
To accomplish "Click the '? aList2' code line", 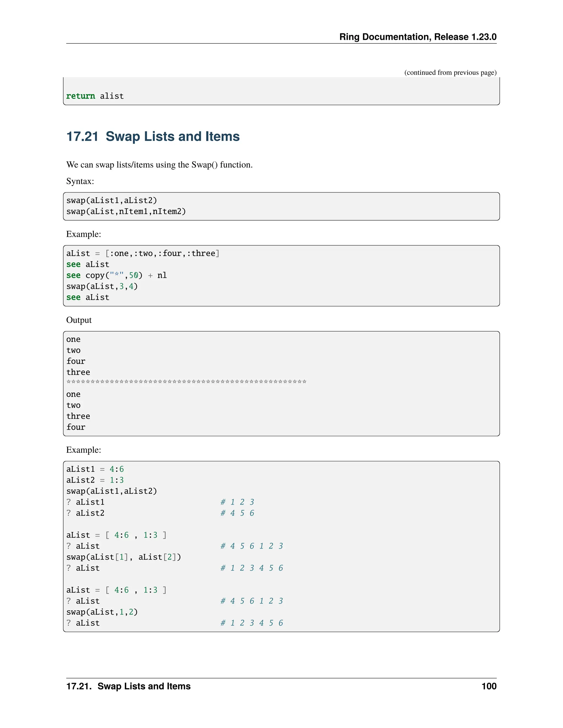I will point(85,513).
